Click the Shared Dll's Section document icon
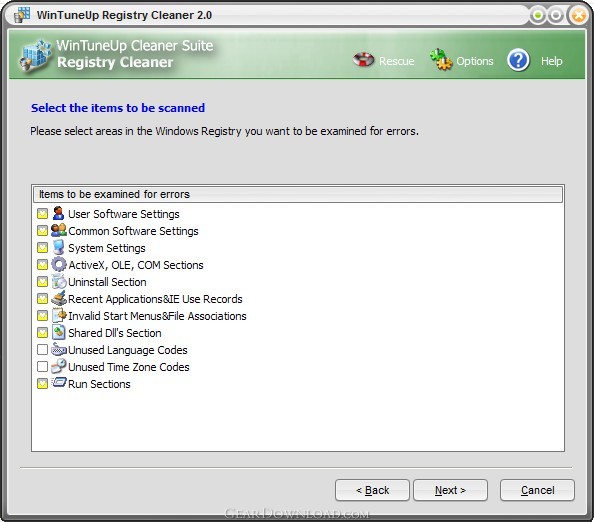594x522 pixels. [58, 332]
